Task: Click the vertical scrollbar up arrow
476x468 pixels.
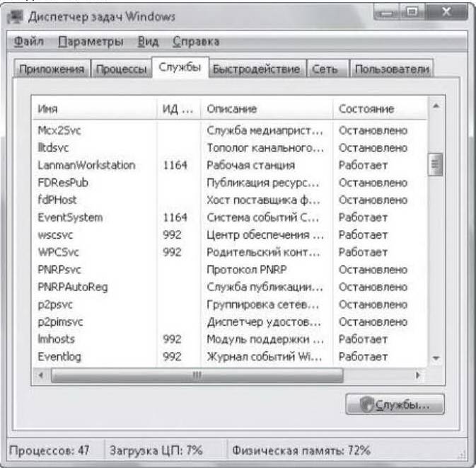Action: [x=436, y=106]
